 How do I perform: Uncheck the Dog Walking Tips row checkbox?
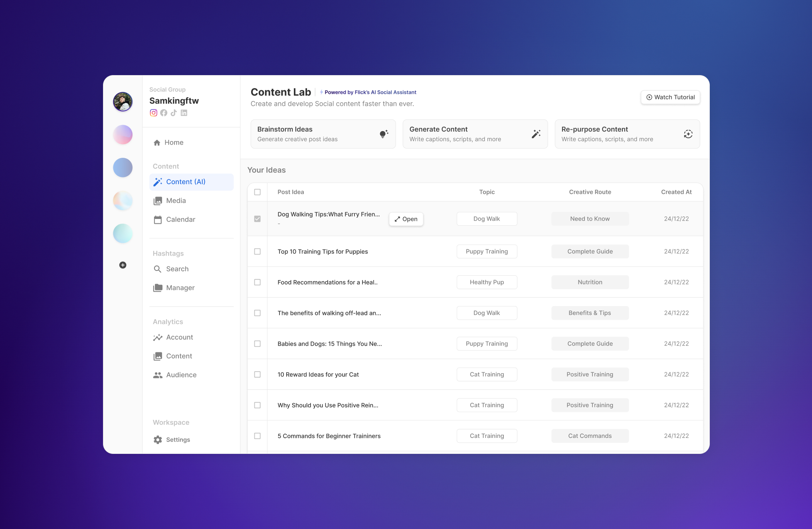pyautogui.click(x=257, y=219)
